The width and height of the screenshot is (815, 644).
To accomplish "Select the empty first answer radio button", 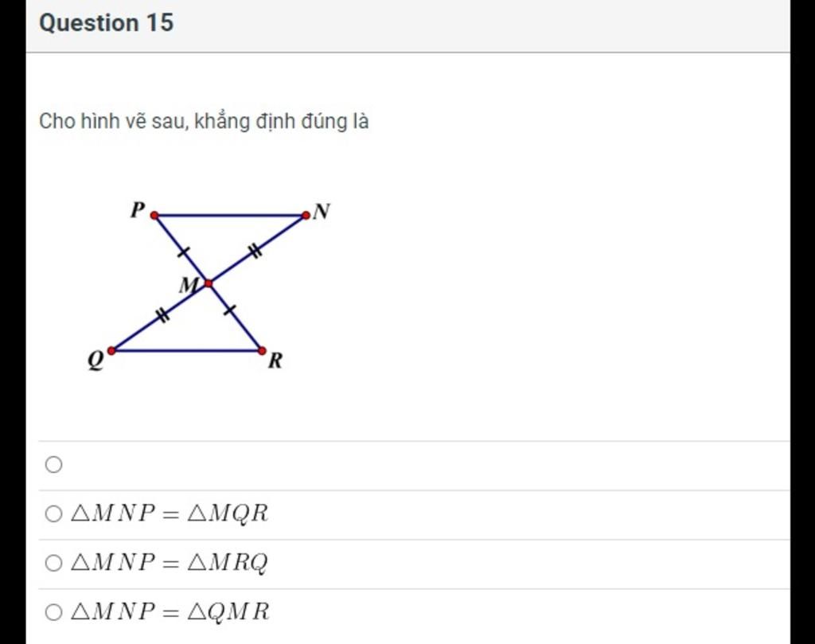I will tap(53, 464).
